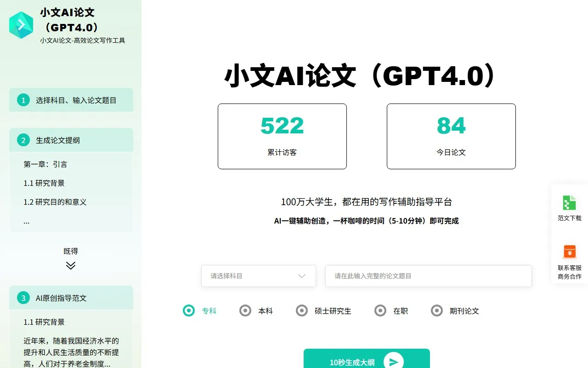
Task: Expand content below 既得 double chevron
Action: (70, 265)
